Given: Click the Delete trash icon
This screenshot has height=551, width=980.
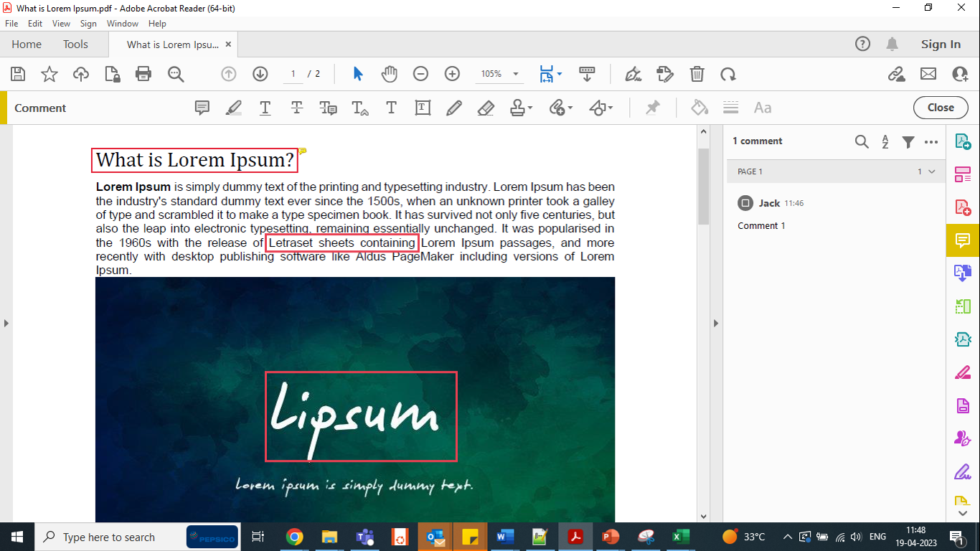Looking at the screenshot, I should (x=697, y=74).
